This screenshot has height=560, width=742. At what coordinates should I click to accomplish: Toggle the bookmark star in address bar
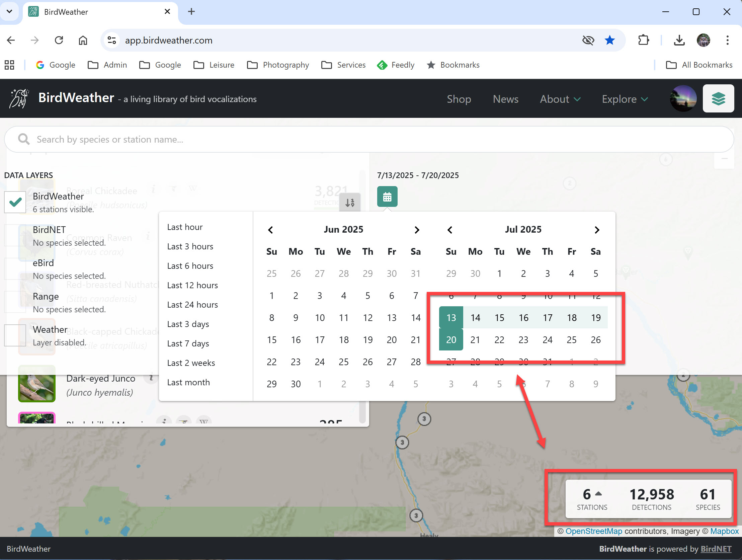tap(609, 40)
